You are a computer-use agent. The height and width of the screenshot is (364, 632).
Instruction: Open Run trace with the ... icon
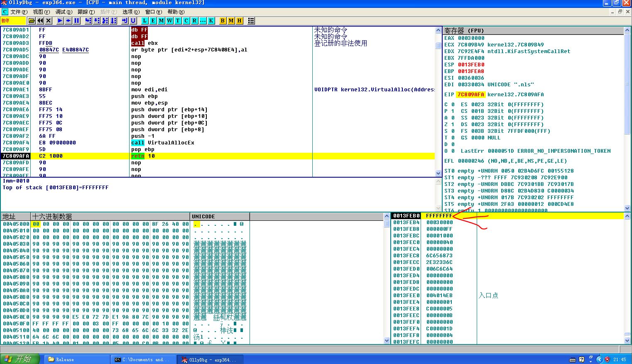tap(203, 20)
